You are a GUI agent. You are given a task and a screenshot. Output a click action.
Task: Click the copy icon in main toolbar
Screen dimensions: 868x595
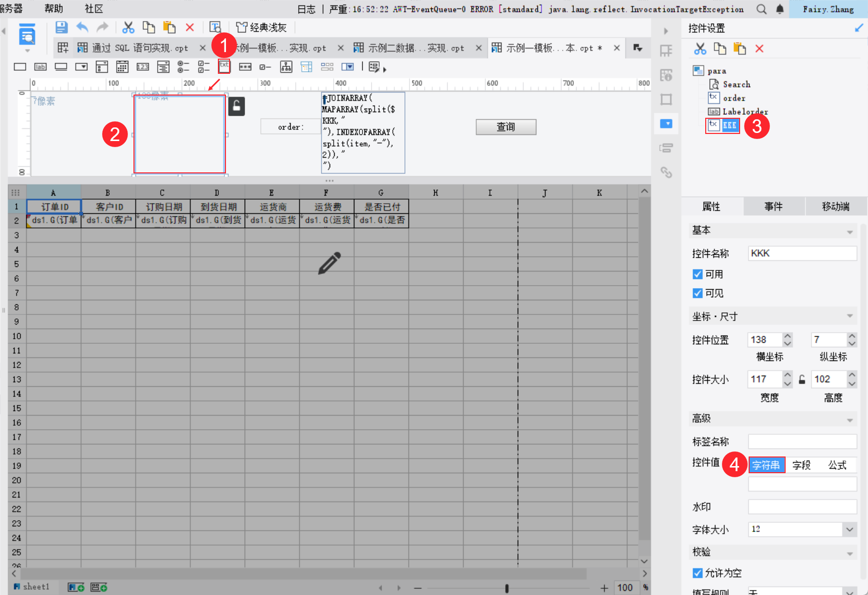149,27
